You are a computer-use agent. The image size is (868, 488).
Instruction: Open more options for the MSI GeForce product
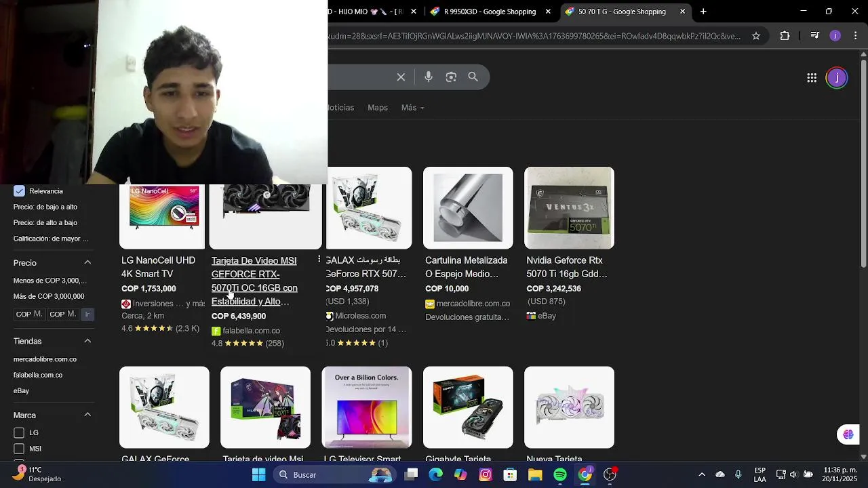click(319, 260)
